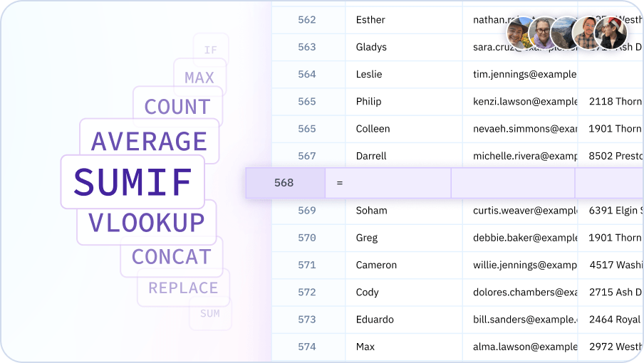Select the cell with the name Gladys

[x=404, y=47]
